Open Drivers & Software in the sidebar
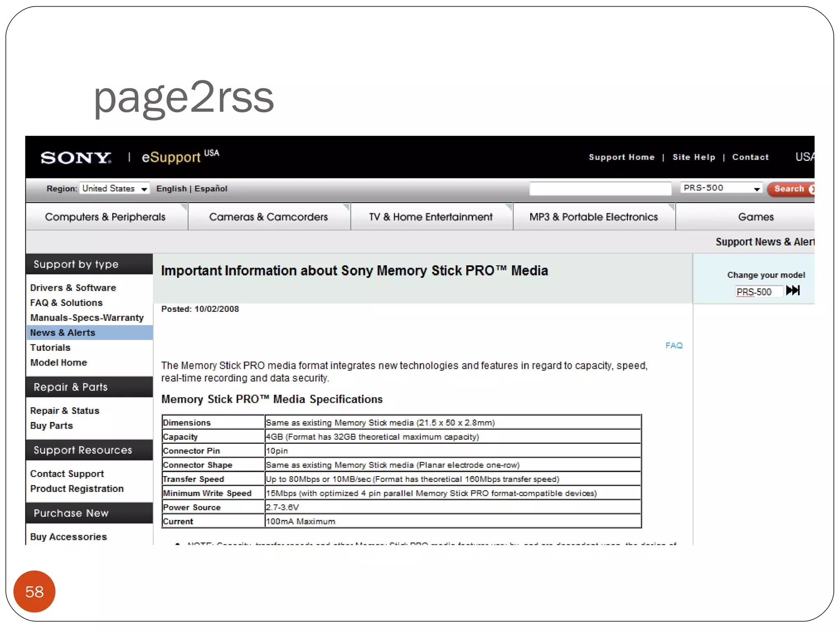The height and width of the screenshot is (630, 840). [73, 288]
